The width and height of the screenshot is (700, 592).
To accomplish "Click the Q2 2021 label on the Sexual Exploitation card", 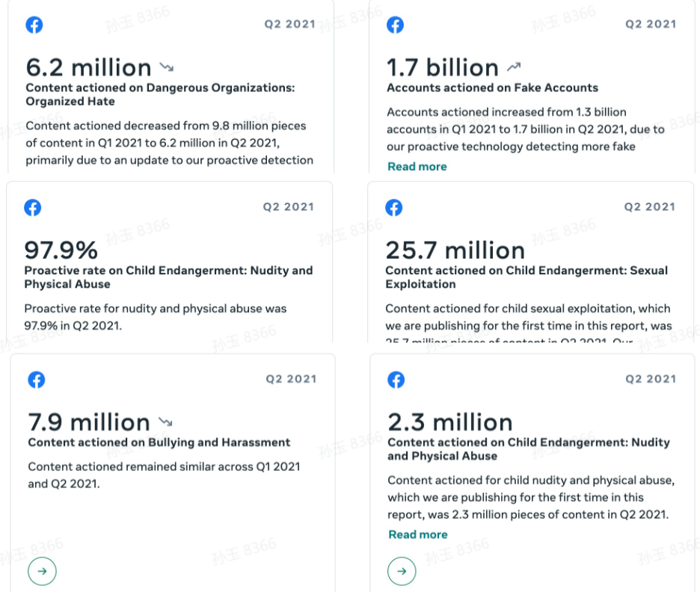I will tap(649, 207).
